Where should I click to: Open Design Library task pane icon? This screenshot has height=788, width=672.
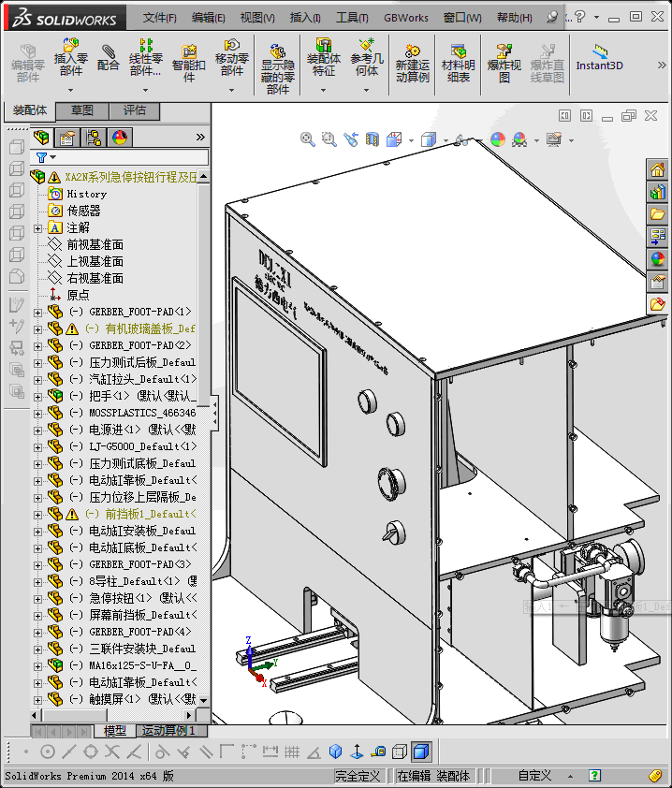657,193
